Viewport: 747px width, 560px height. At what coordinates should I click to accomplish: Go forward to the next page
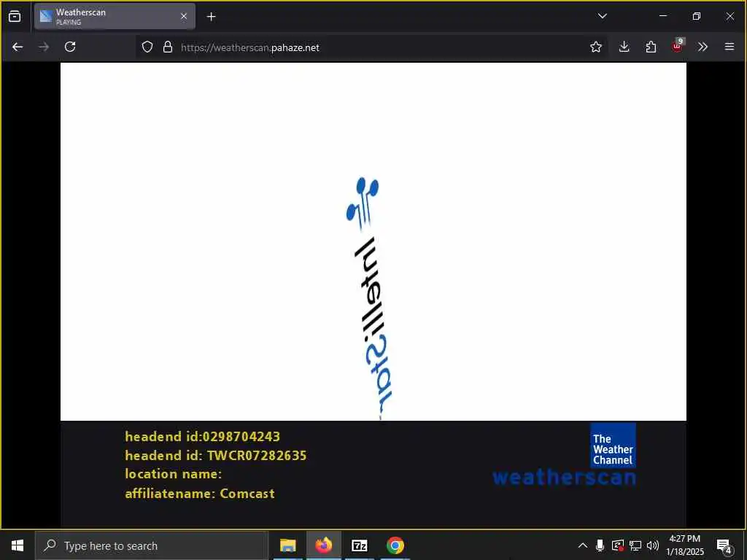[44, 47]
